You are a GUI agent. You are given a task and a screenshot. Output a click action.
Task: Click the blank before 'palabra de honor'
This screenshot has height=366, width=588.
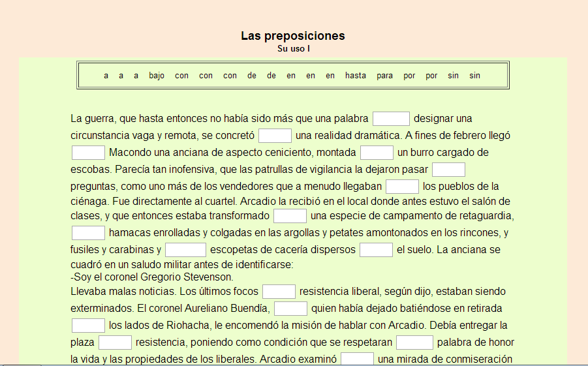point(415,343)
